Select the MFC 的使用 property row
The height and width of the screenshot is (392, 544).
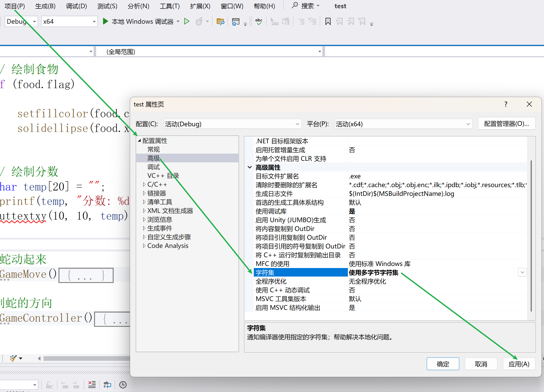(391, 264)
